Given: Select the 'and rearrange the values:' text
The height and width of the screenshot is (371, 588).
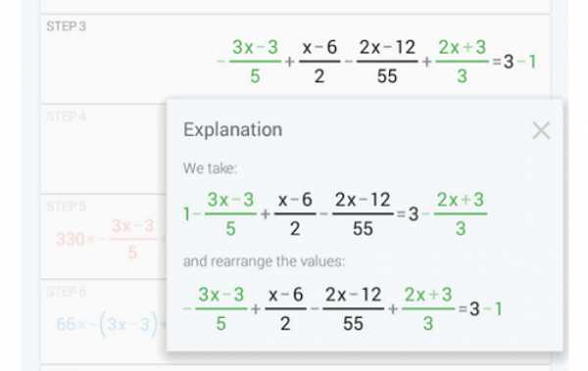Looking at the screenshot, I should click(264, 261).
